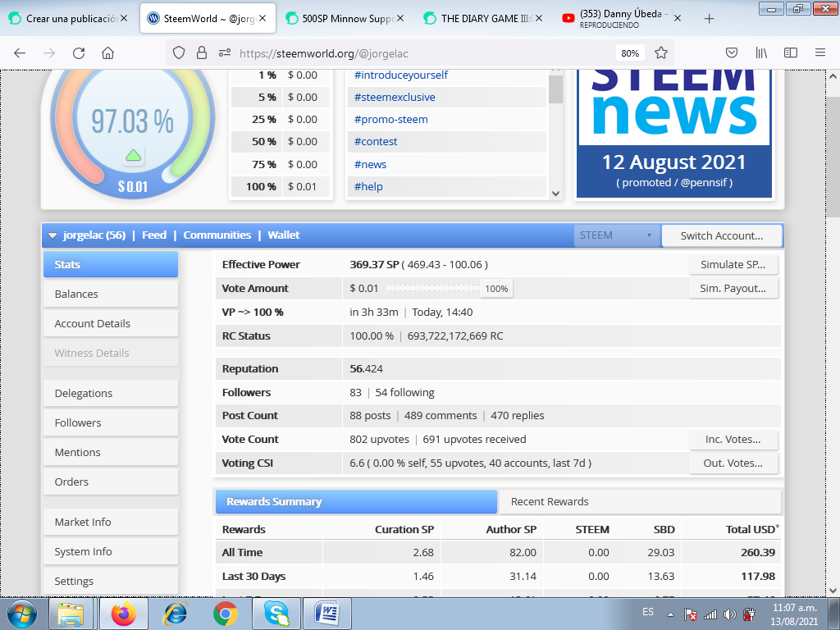Image resolution: width=840 pixels, height=630 pixels.
Task: Select the Recent Rewards tab
Action: (640, 502)
